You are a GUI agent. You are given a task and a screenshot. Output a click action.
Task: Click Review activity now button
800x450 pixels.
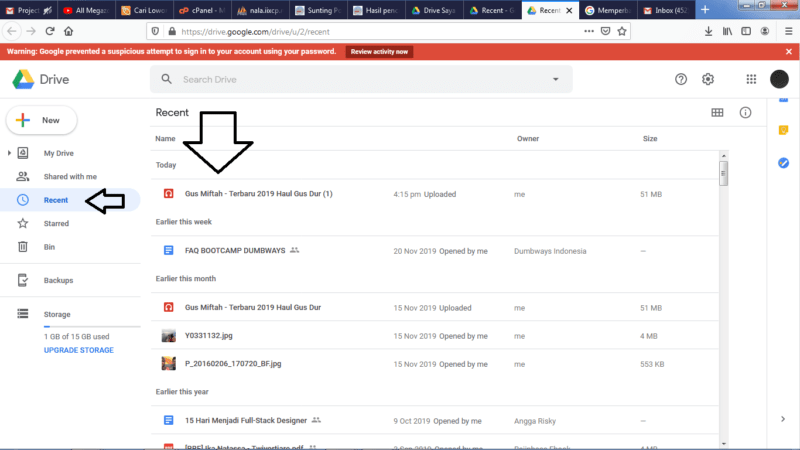[x=379, y=52]
